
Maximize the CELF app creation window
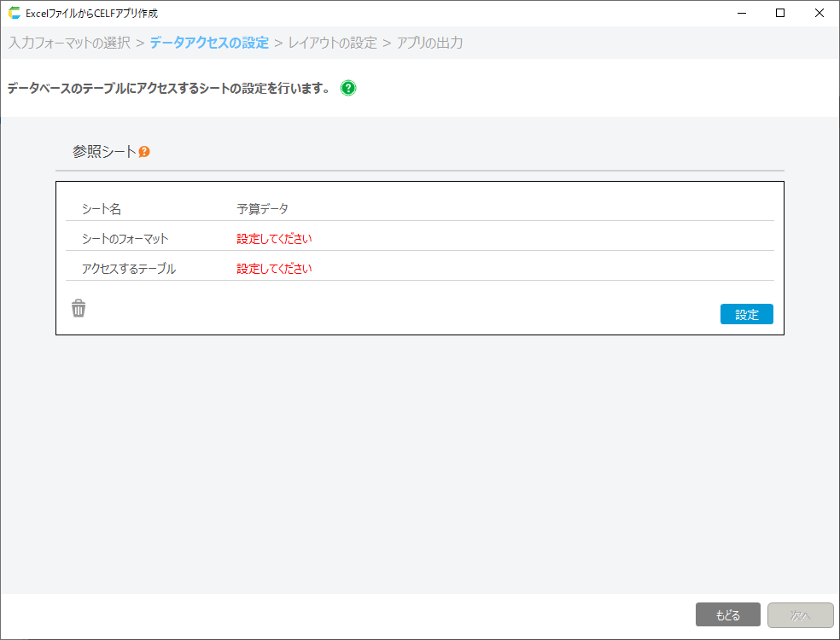[779, 13]
